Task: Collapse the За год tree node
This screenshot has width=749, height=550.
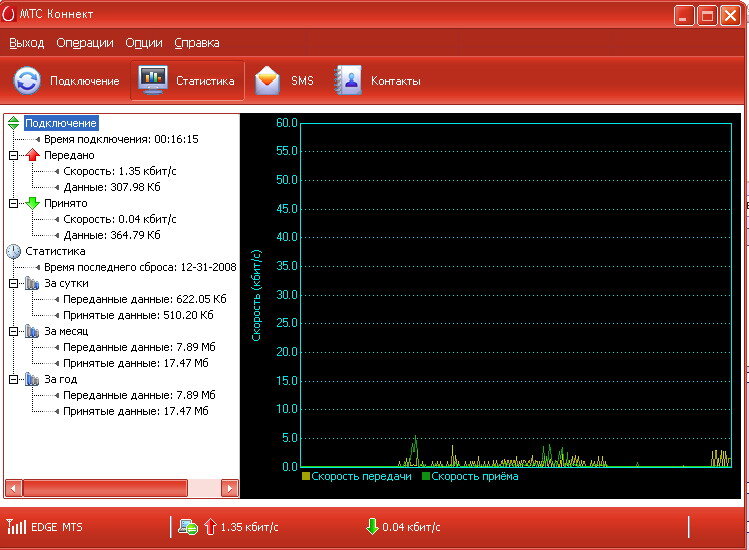Action: point(13,379)
